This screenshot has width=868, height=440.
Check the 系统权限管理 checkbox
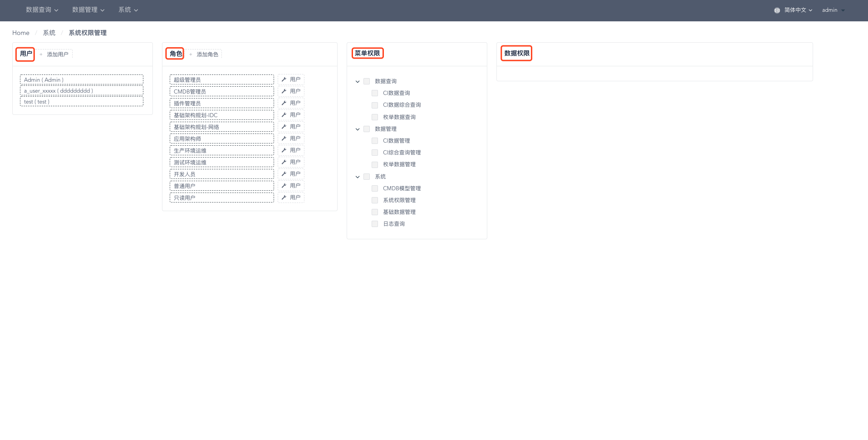click(375, 200)
